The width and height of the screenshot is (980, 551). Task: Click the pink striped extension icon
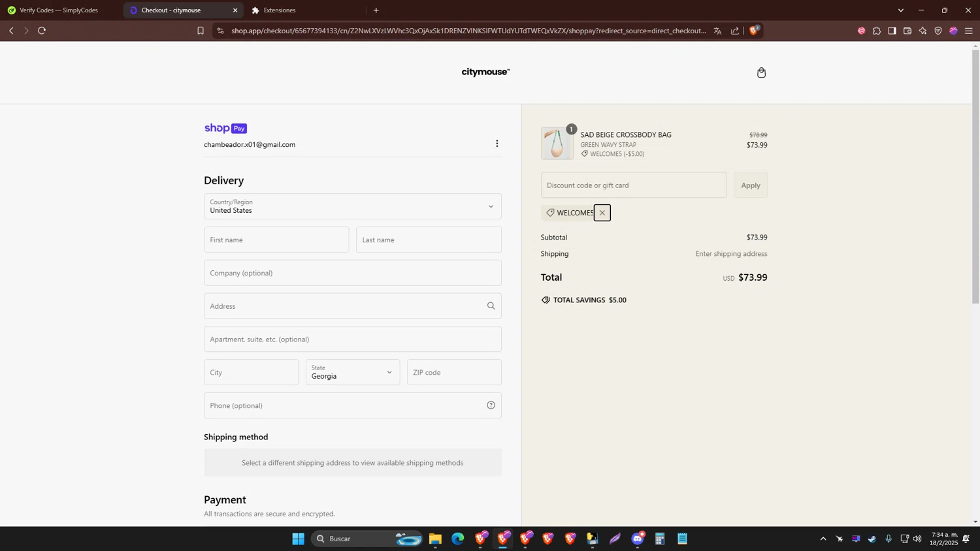pyautogui.click(x=861, y=31)
